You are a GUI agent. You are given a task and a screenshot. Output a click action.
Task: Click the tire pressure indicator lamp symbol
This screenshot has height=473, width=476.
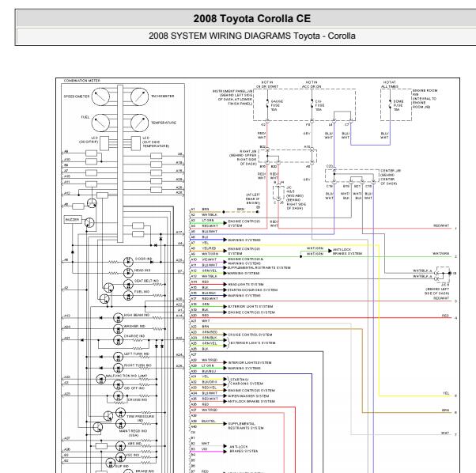pos(120,413)
